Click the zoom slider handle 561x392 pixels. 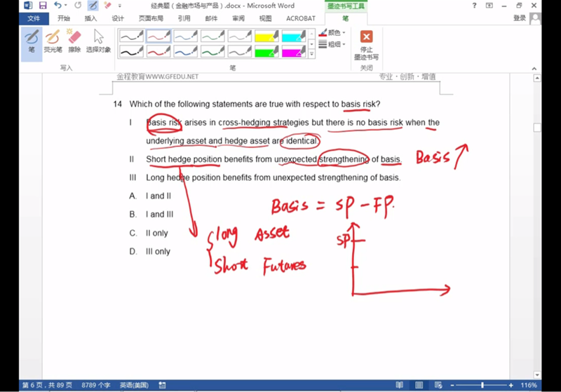(x=482, y=385)
